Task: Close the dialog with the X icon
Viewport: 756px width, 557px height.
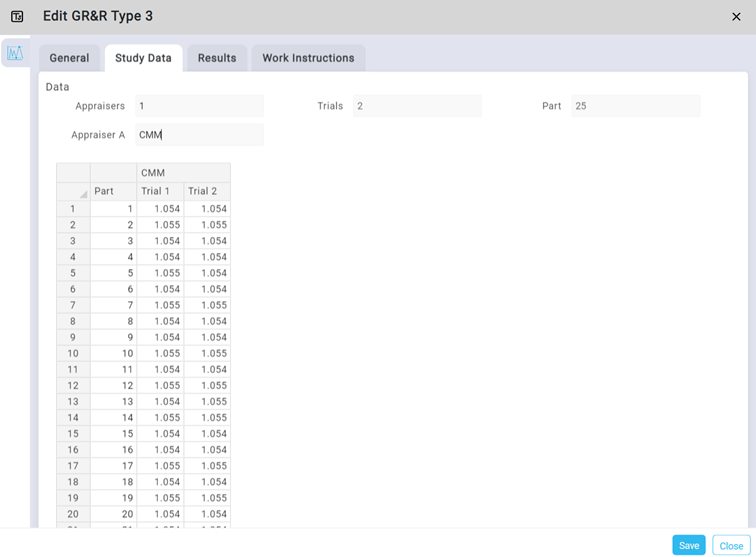Action: pos(736,17)
